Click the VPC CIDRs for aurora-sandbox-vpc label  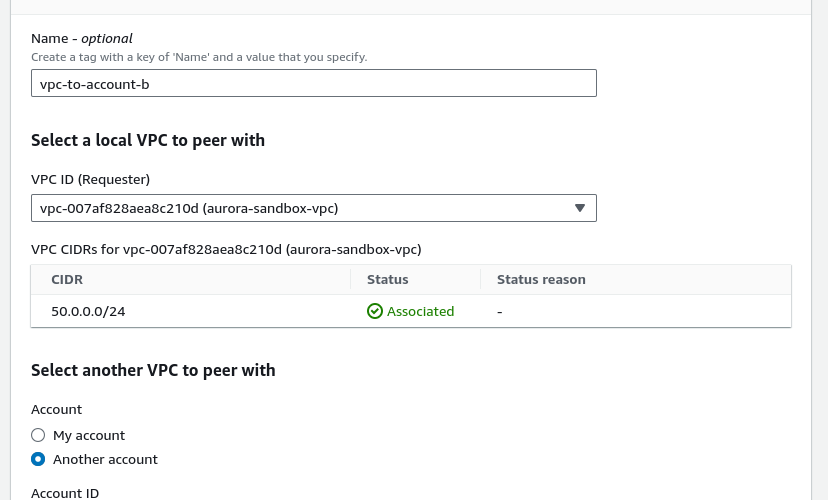(x=226, y=248)
